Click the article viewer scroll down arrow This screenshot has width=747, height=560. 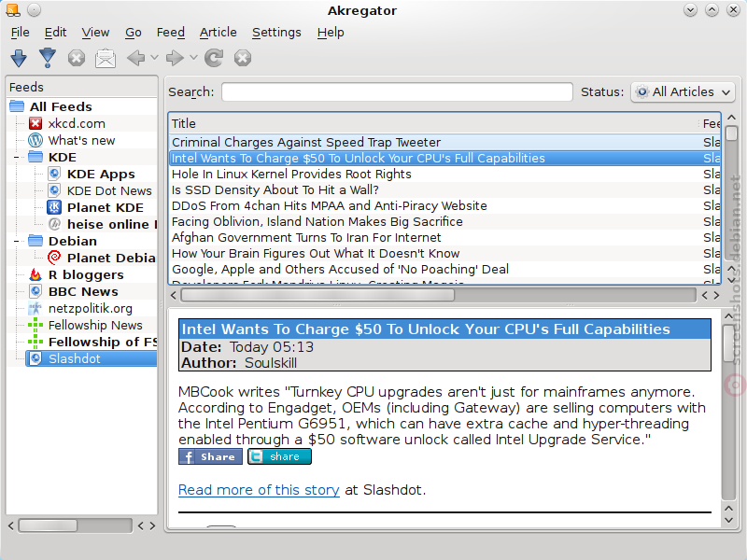pos(729,520)
